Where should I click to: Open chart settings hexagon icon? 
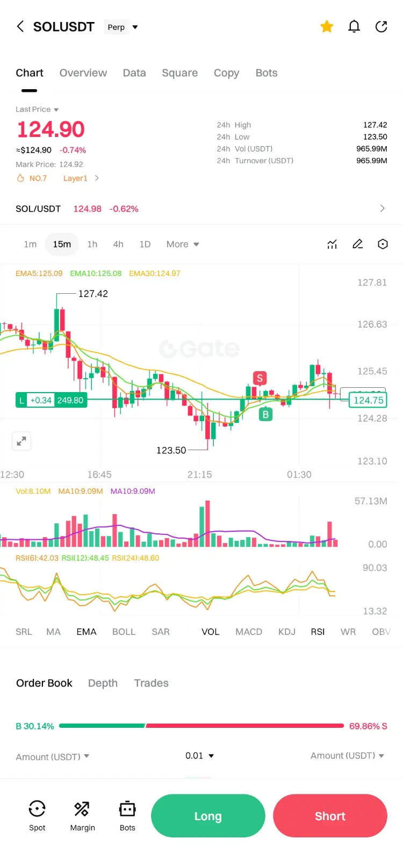tap(383, 244)
